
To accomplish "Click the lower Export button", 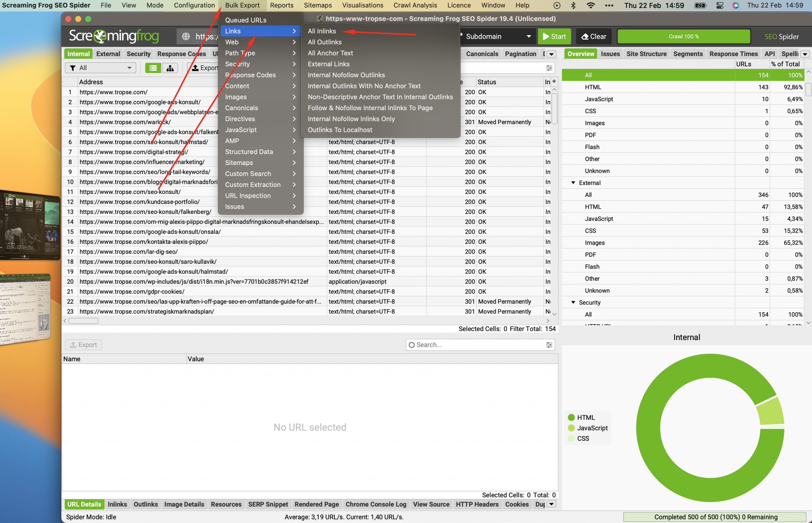I will tap(83, 345).
